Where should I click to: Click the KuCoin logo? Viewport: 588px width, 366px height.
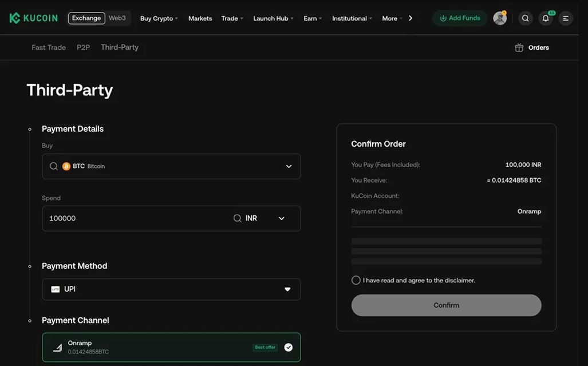(x=33, y=18)
